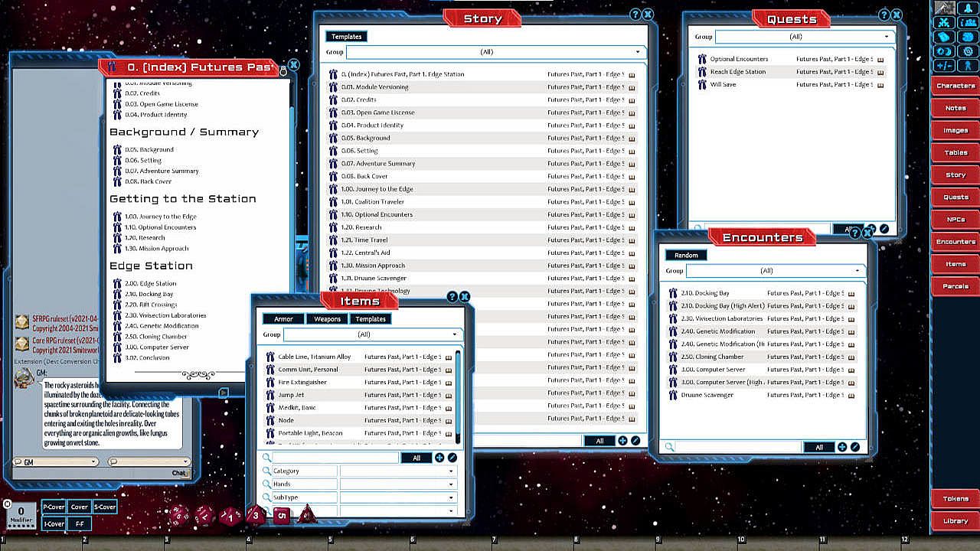Enable the S-Cover modifier
980x551 pixels.
[x=104, y=507]
